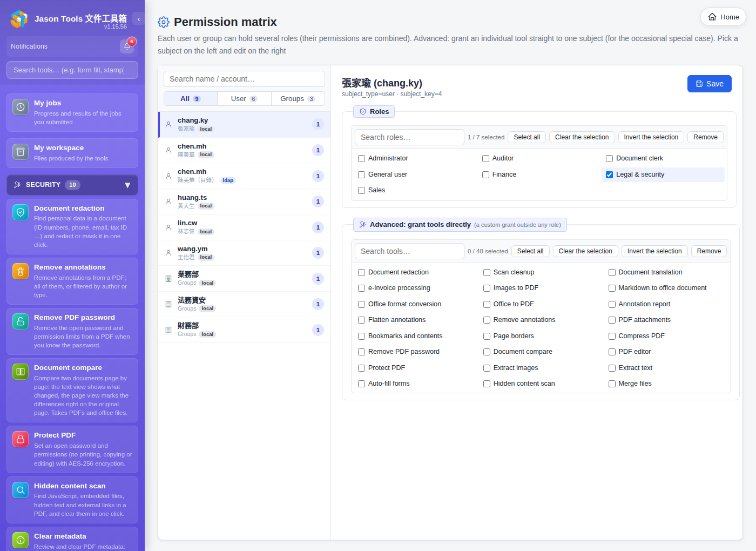
Task: Check the General user role
Action: click(362, 174)
